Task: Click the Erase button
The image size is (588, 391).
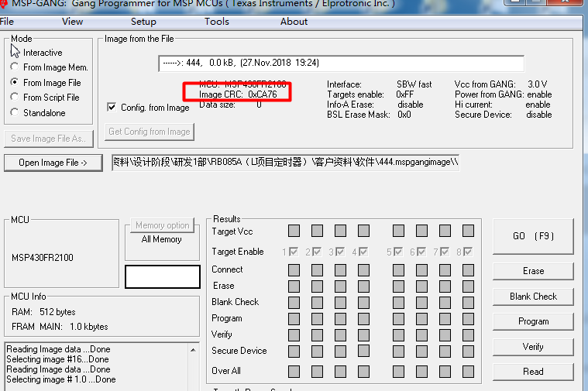Action: (x=533, y=271)
